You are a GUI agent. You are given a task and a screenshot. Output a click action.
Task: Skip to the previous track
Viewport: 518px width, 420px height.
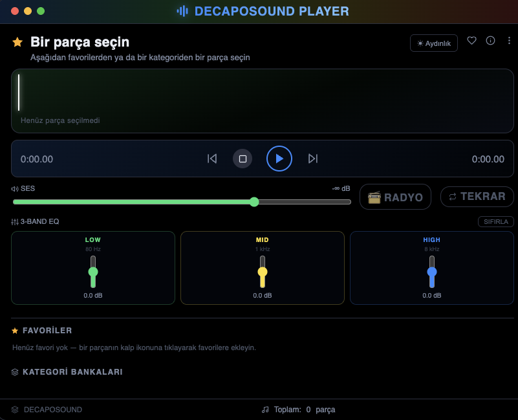[x=212, y=159]
